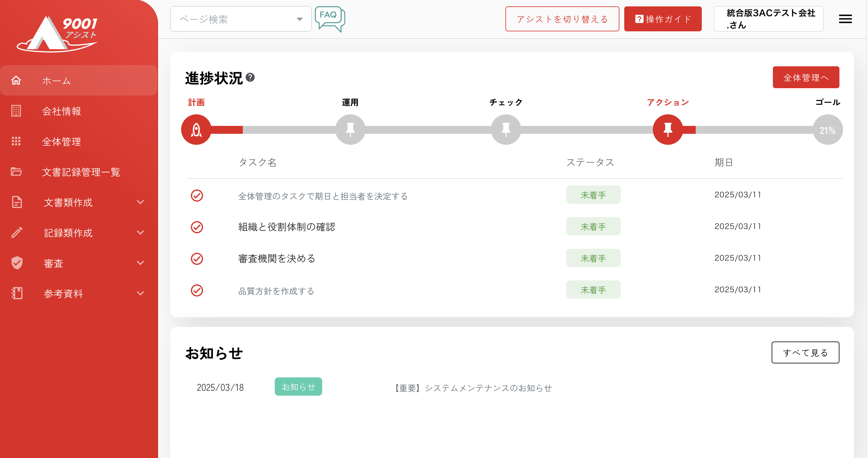This screenshot has width=868, height=458.
Task: Click the 9001 アシスト logo
Action: 57,34
